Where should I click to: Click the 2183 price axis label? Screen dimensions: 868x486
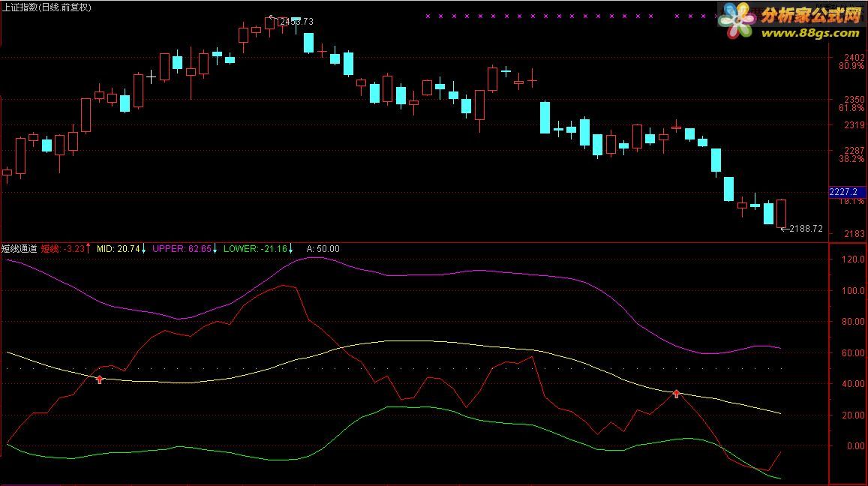coord(854,234)
